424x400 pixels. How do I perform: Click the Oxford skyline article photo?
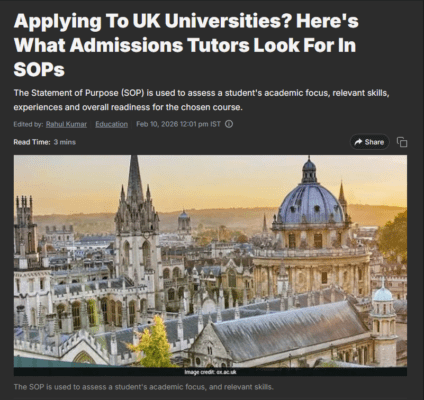click(210, 261)
